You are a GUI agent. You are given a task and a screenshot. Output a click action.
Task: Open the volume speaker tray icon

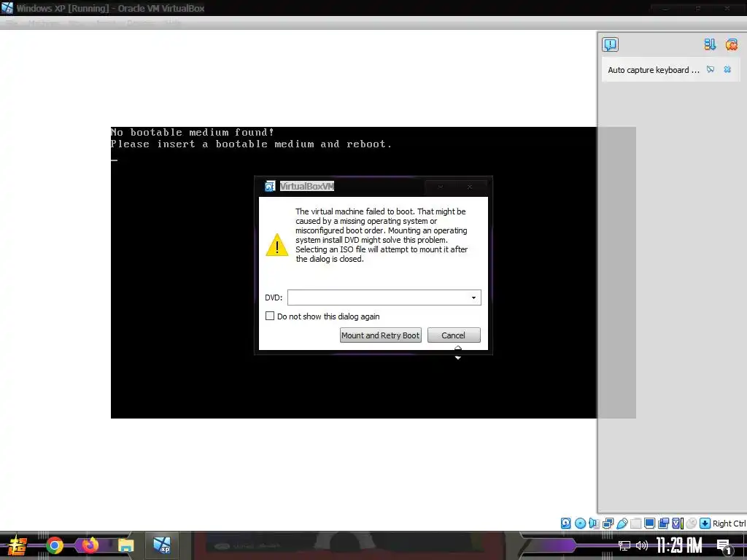pos(642,545)
